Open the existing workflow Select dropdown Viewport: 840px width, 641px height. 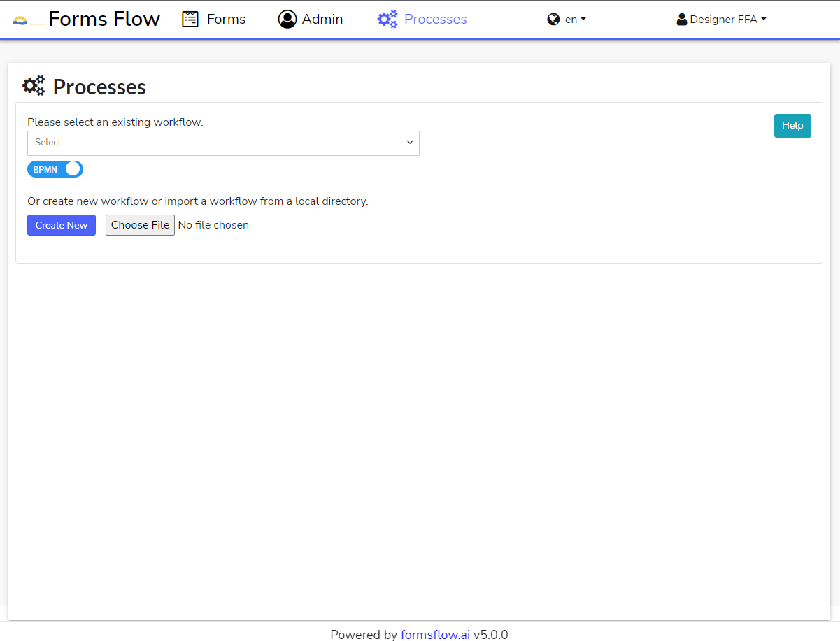click(x=223, y=143)
